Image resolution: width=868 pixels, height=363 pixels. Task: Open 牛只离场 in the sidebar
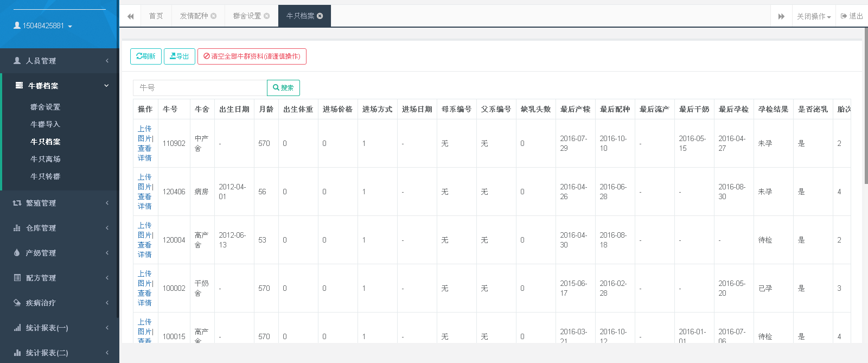45,159
